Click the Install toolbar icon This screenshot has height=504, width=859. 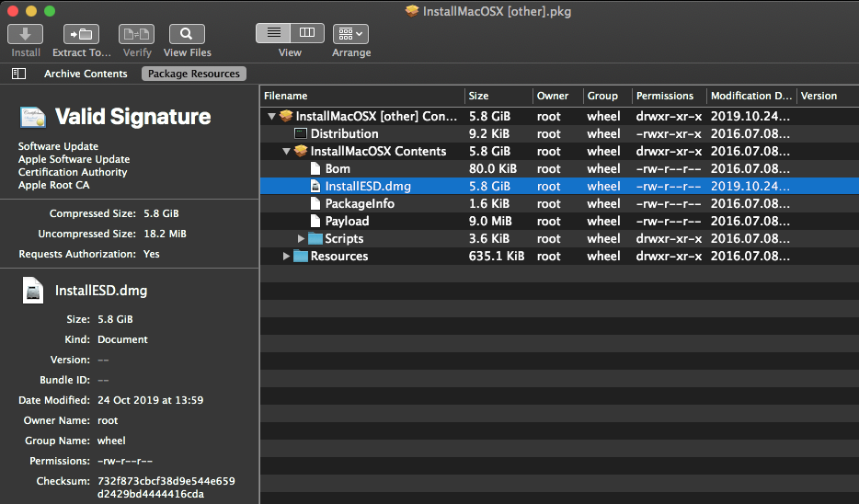25,34
